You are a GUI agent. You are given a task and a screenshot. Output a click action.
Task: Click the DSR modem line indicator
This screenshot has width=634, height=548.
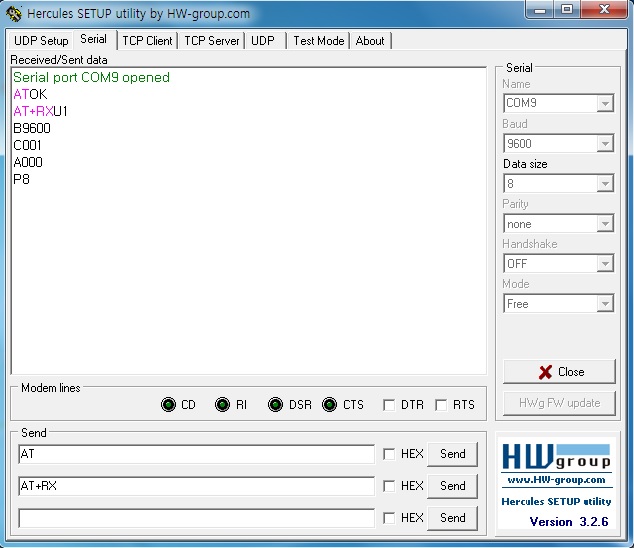click(275, 404)
